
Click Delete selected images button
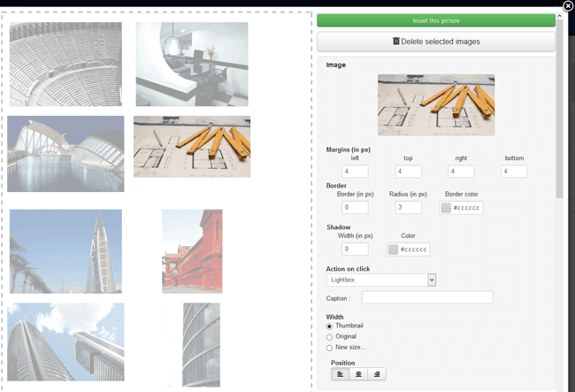pos(436,42)
